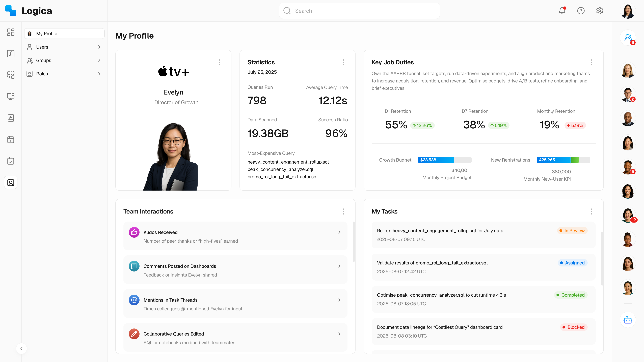Select the Scheduled Tasks calendar-check icon
Viewport: 644px width, 362px height.
coord(11,161)
